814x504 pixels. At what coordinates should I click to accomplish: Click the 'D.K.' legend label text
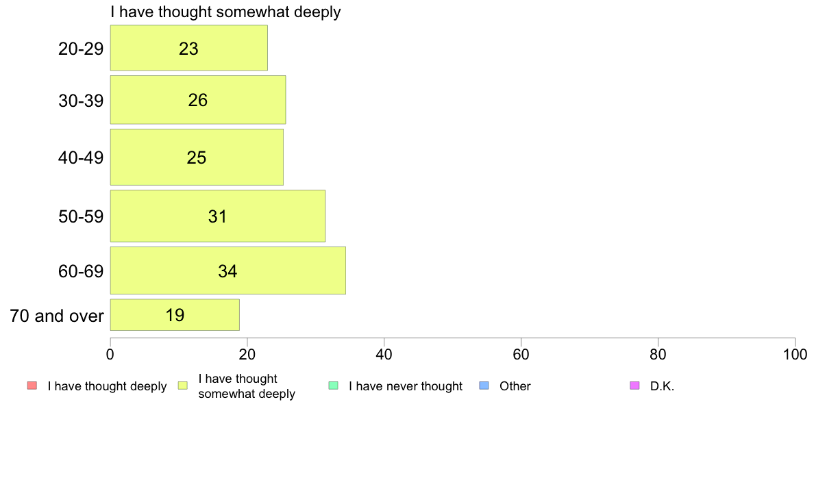coord(662,386)
